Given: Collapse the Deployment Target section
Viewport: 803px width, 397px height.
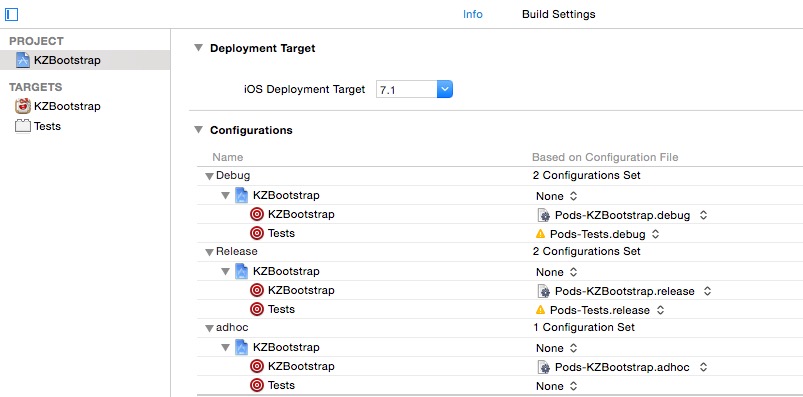Looking at the screenshot, I should coord(198,48).
